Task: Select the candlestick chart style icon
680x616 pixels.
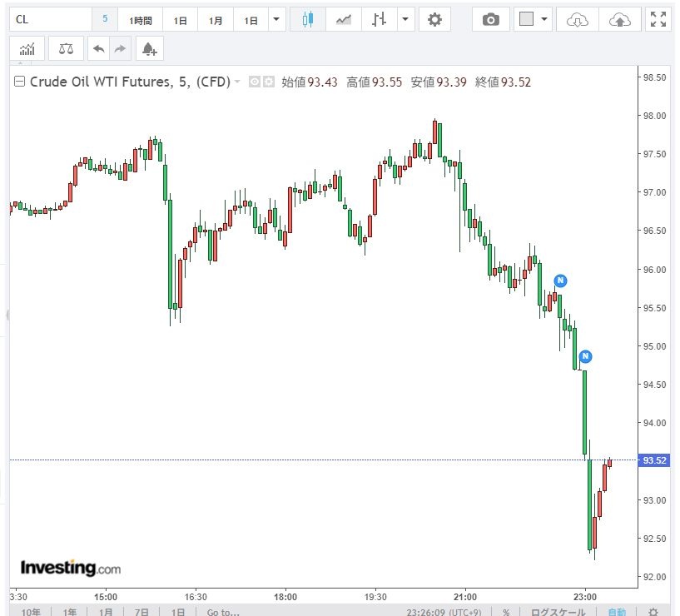Action: point(307,19)
